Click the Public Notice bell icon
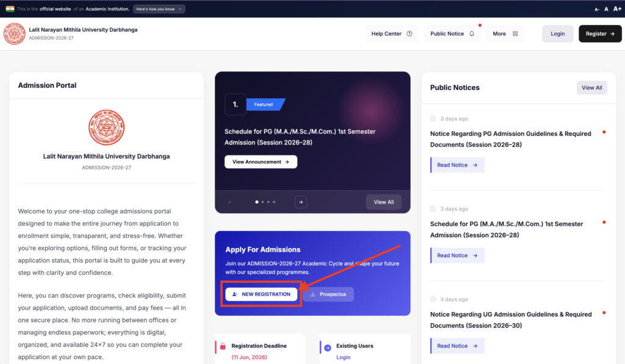 click(x=472, y=34)
